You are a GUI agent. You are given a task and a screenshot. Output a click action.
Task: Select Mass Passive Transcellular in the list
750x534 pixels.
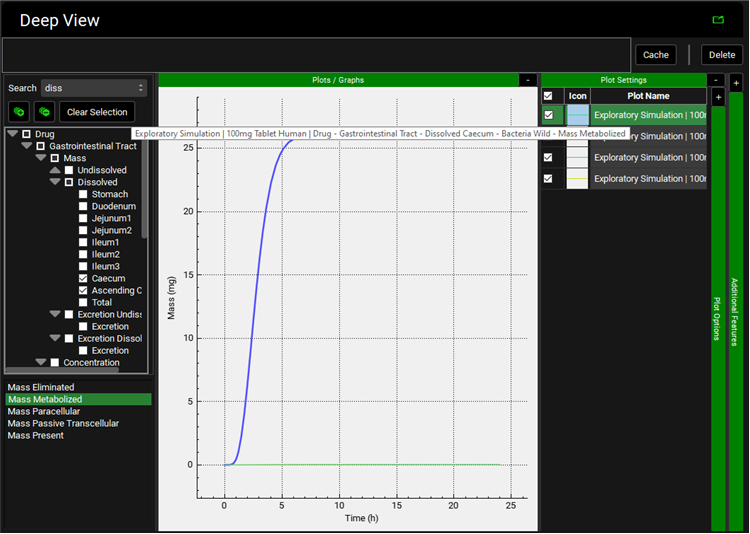click(63, 423)
